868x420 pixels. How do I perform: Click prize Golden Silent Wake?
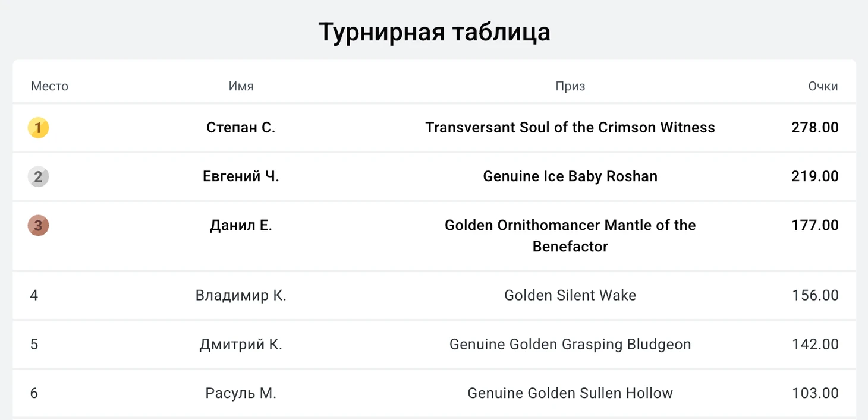[x=570, y=295]
